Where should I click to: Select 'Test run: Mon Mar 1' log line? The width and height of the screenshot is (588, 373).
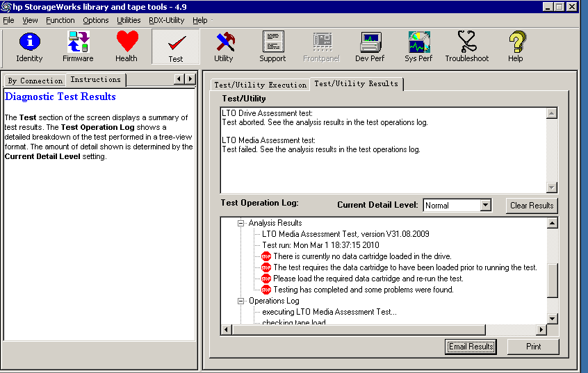pyautogui.click(x=320, y=245)
